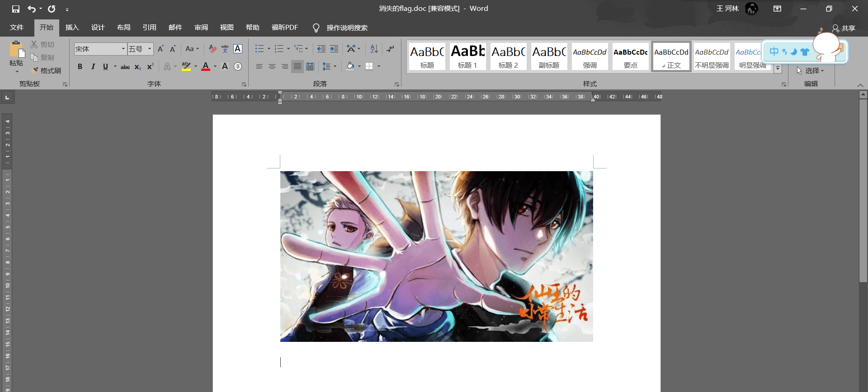Open the Foxit PDF (福昕PDF) tab
The height and width of the screenshot is (392, 868).
point(285,28)
